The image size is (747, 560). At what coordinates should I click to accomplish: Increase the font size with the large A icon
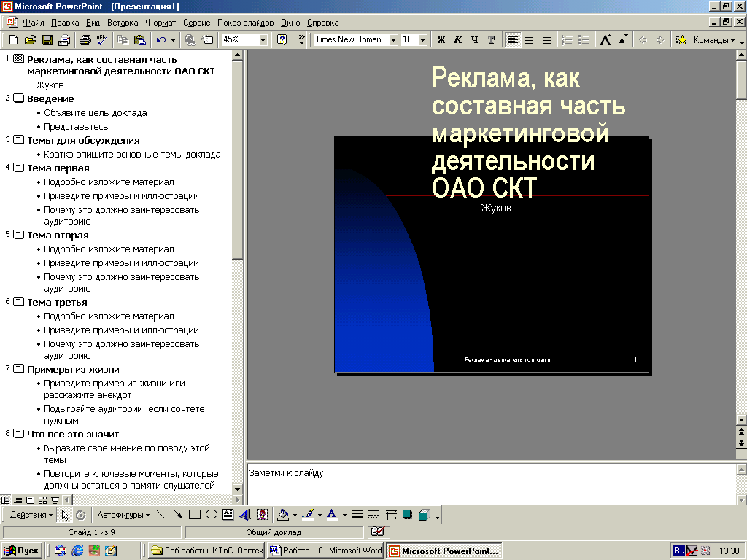pyautogui.click(x=605, y=40)
